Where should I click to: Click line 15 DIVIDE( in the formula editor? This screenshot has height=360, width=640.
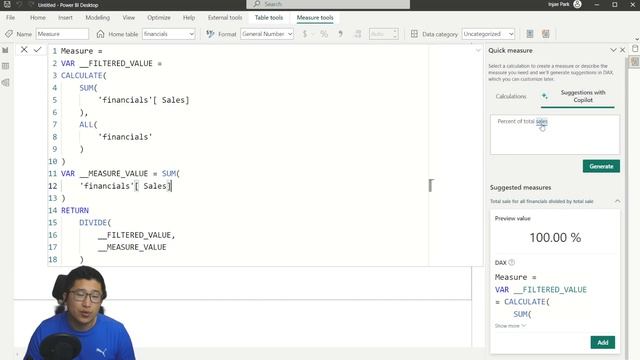point(95,222)
